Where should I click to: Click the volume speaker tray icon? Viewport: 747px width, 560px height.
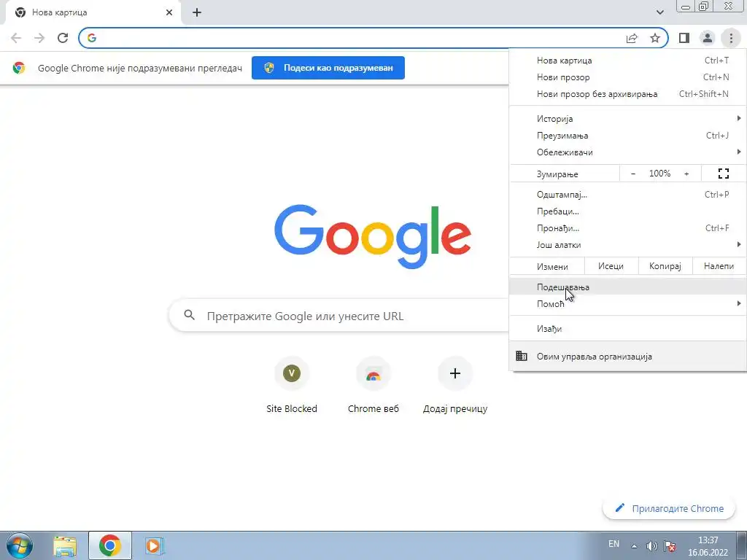[651, 546]
